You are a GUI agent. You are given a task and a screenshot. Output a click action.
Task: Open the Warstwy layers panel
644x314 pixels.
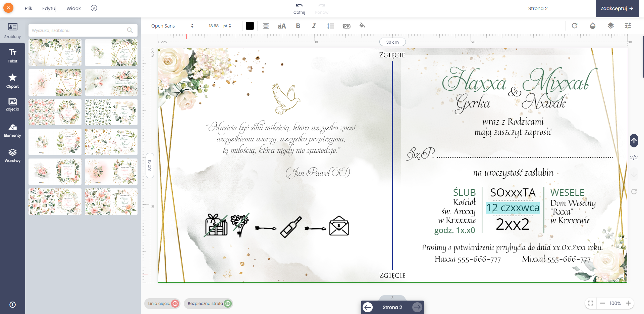12,155
